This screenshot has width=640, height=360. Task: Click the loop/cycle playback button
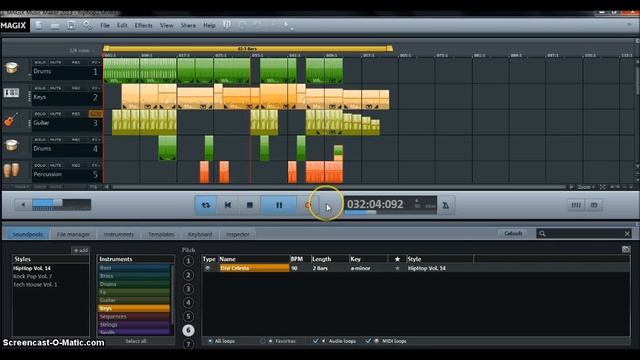(x=206, y=205)
